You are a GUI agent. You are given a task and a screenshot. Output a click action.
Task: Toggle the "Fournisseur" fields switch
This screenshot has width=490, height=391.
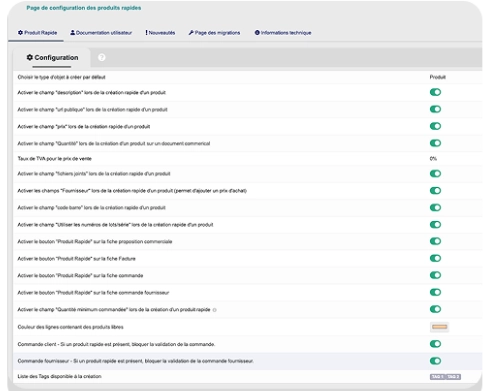tap(435, 191)
